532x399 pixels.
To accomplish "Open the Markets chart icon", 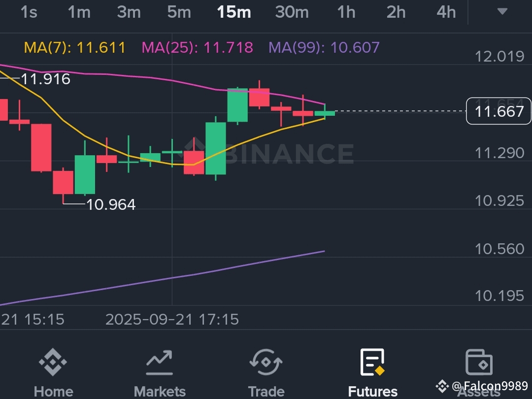I will coord(159,363).
